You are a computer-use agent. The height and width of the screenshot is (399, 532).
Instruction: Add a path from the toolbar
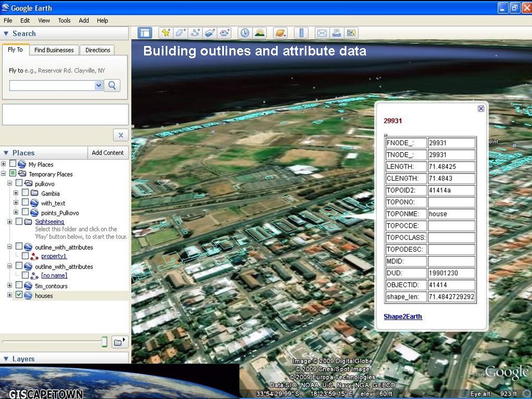pyautogui.click(x=195, y=33)
